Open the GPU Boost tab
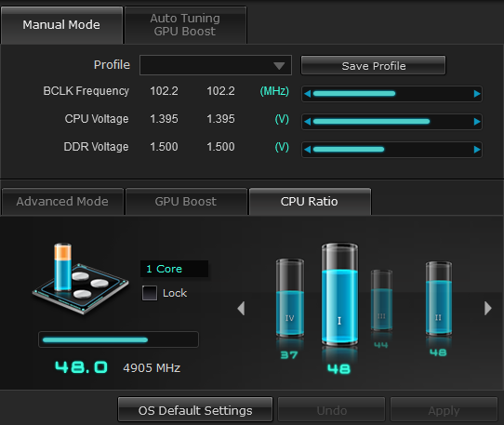The width and height of the screenshot is (504, 425). (186, 202)
